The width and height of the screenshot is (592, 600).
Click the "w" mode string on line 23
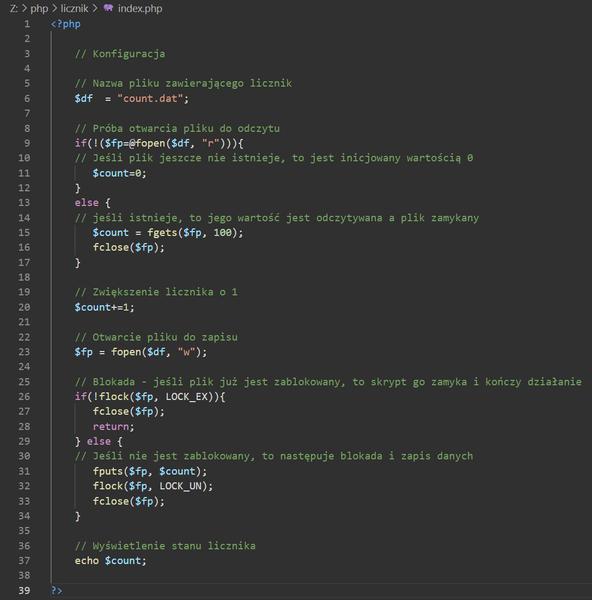187,352
